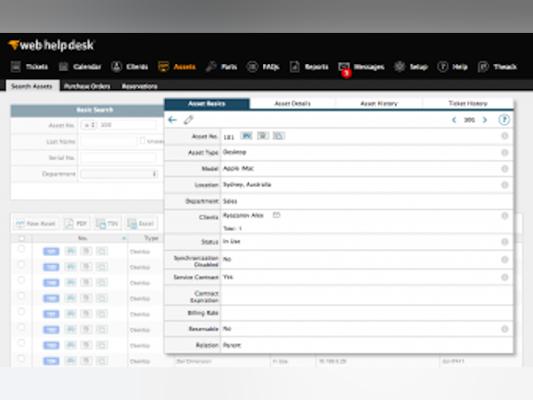Open the Department dropdown in Basic Search
This screenshot has height=400, width=533.
click(x=119, y=174)
